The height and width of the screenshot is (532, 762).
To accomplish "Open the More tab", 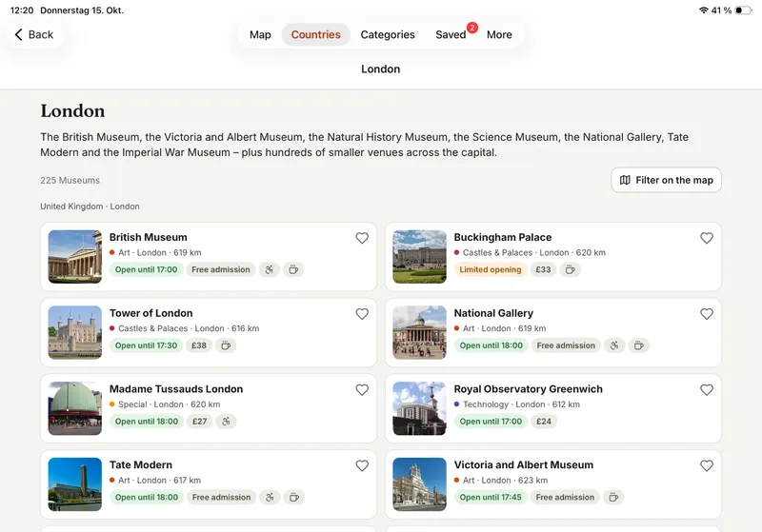I will 499,34.
